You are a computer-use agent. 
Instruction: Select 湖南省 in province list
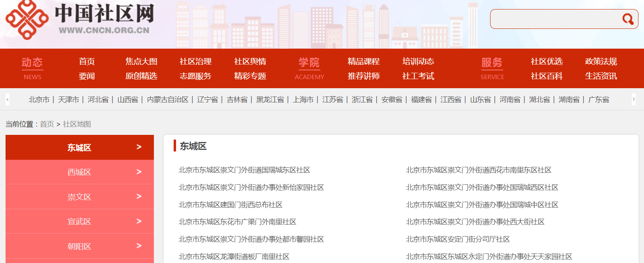(x=569, y=100)
